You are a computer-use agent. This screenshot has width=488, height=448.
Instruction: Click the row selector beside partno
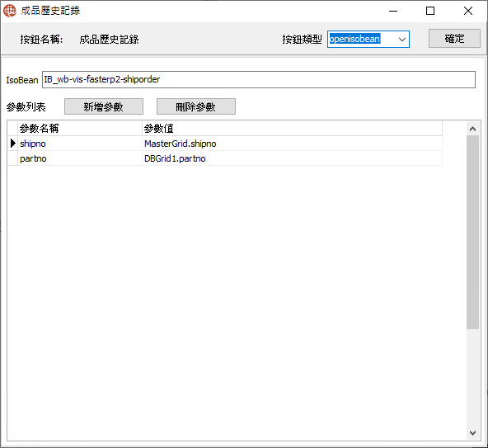[12, 158]
